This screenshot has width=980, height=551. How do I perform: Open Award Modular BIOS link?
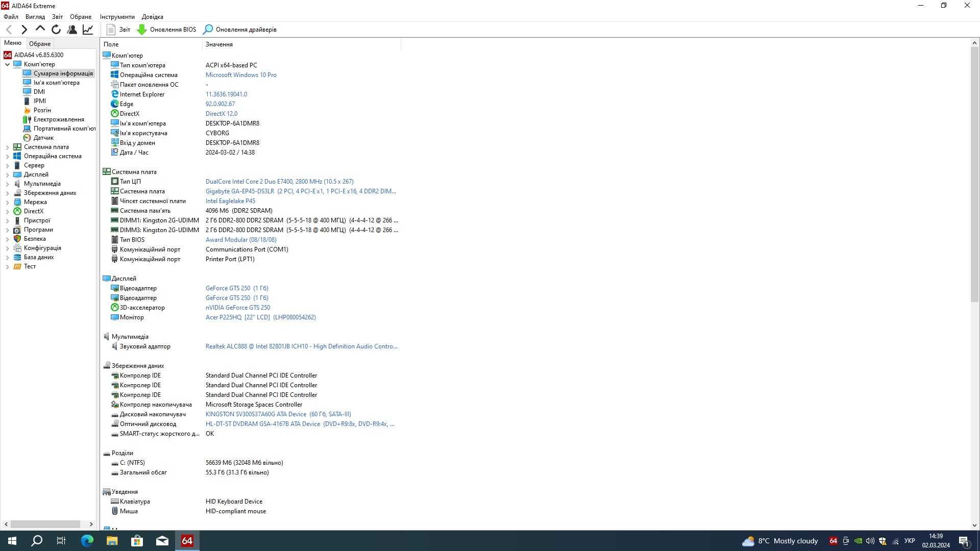coord(241,240)
